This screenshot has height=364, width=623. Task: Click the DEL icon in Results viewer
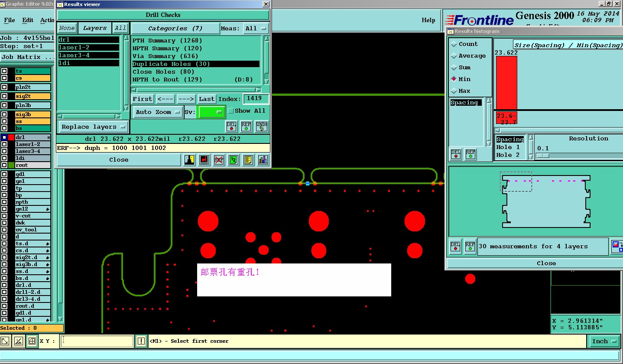point(231,127)
